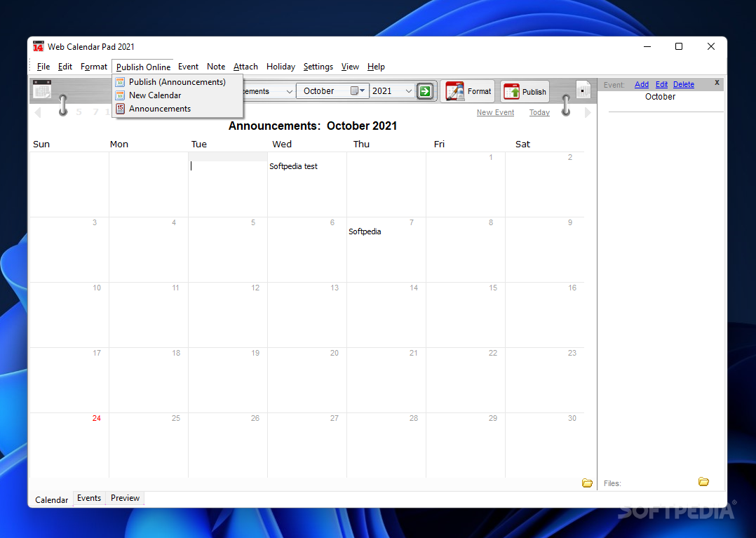
Task: Click the Format toolbar button
Action: click(x=468, y=91)
